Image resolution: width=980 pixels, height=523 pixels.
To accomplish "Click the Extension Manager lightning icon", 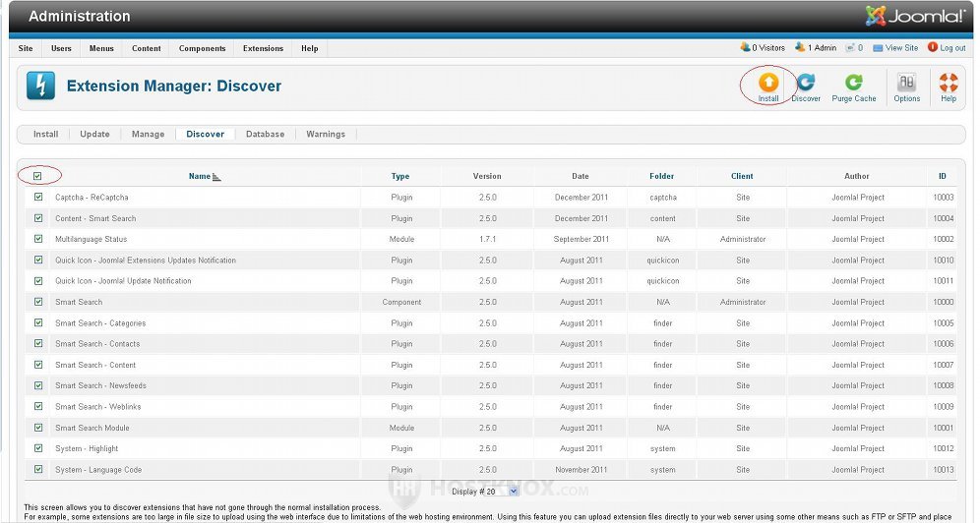I will click(x=40, y=86).
